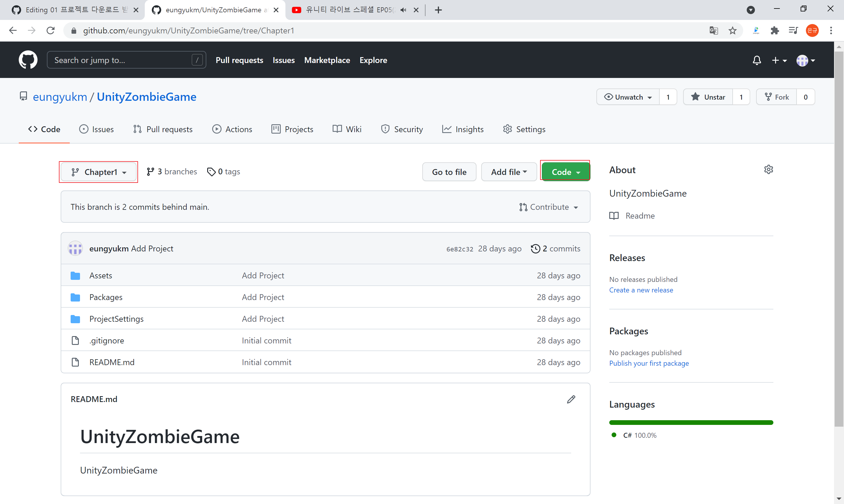The width and height of the screenshot is (844, 504).
Task: Bookmark this page with the star icon
Action: pyautogui.click(x=732, y=30)
